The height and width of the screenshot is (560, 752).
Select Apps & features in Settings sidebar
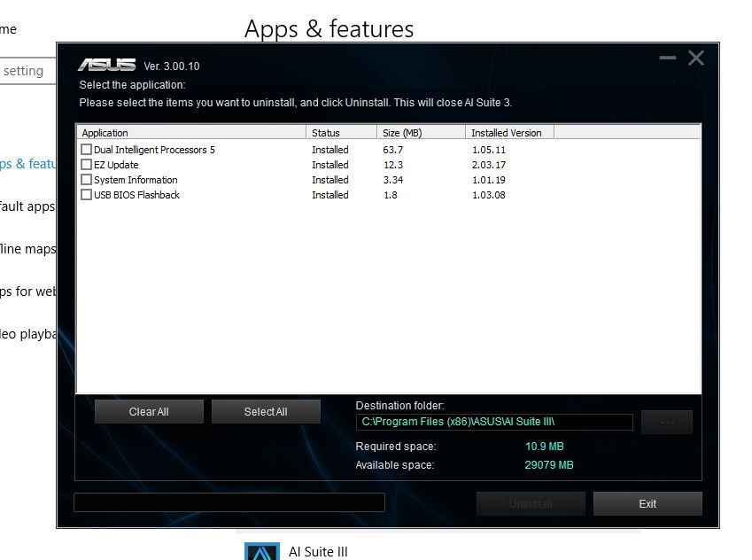click(27, 164)
